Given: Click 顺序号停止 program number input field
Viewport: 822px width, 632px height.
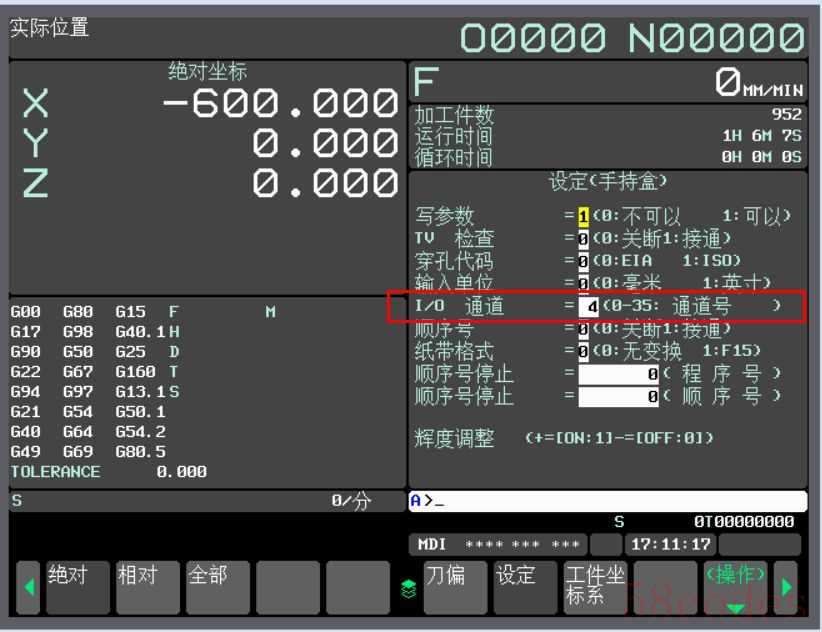Looking at the screenshot, I should coord(618,374).
